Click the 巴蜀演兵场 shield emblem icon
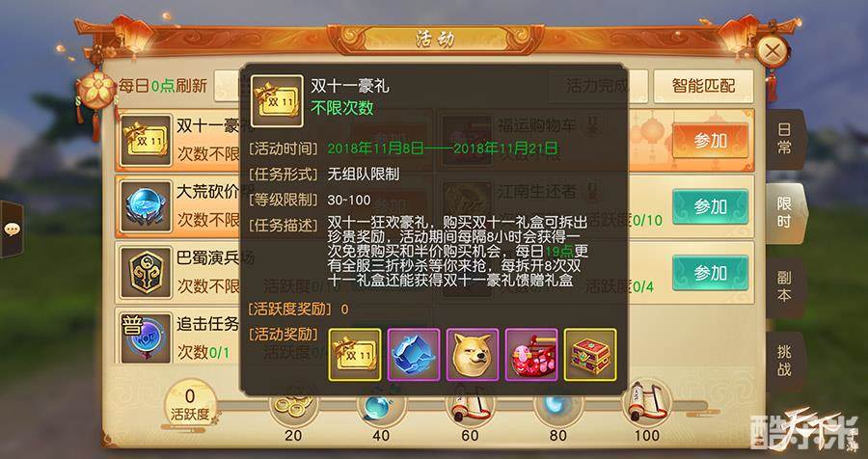The width and height of the screenshot is (868, 459). click(x=146, y=272)
